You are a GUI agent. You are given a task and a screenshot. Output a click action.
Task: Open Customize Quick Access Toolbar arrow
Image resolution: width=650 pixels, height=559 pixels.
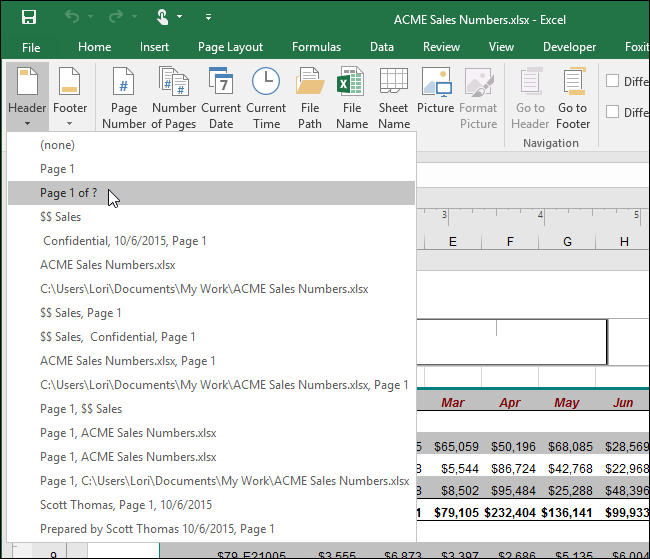[x=208, y=17]
